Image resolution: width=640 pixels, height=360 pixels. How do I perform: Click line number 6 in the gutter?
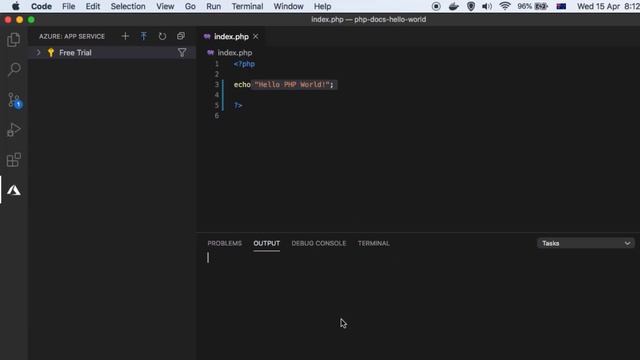click(216, 116)
